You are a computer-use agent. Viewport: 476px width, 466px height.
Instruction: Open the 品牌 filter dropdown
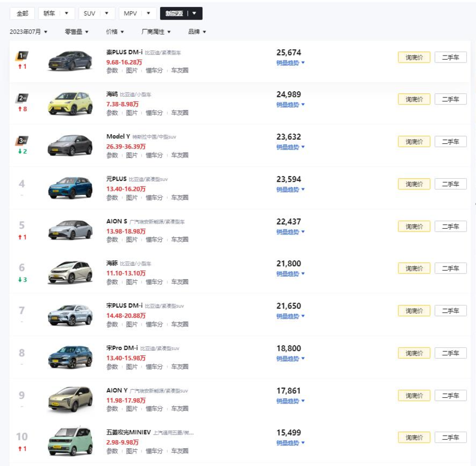tap(197, 32)
